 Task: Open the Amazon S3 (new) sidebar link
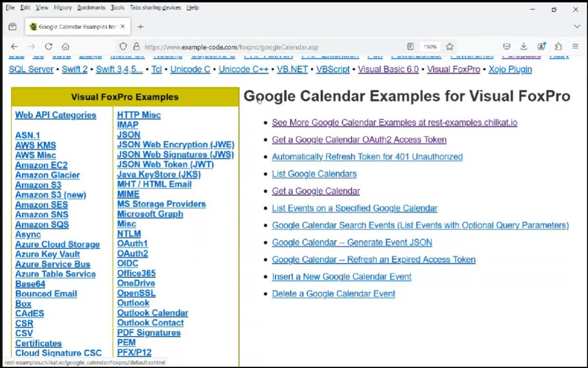click(50, 195)
